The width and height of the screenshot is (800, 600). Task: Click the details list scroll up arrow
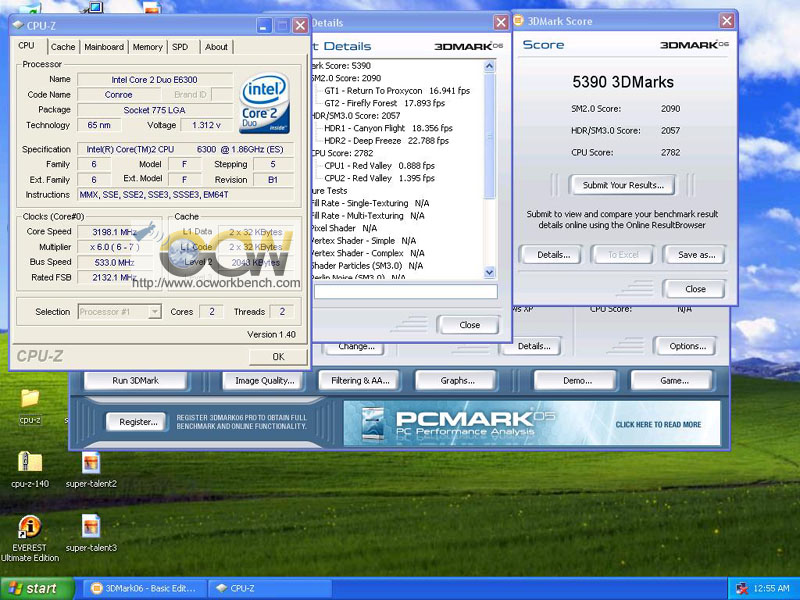tap(489, 66)
